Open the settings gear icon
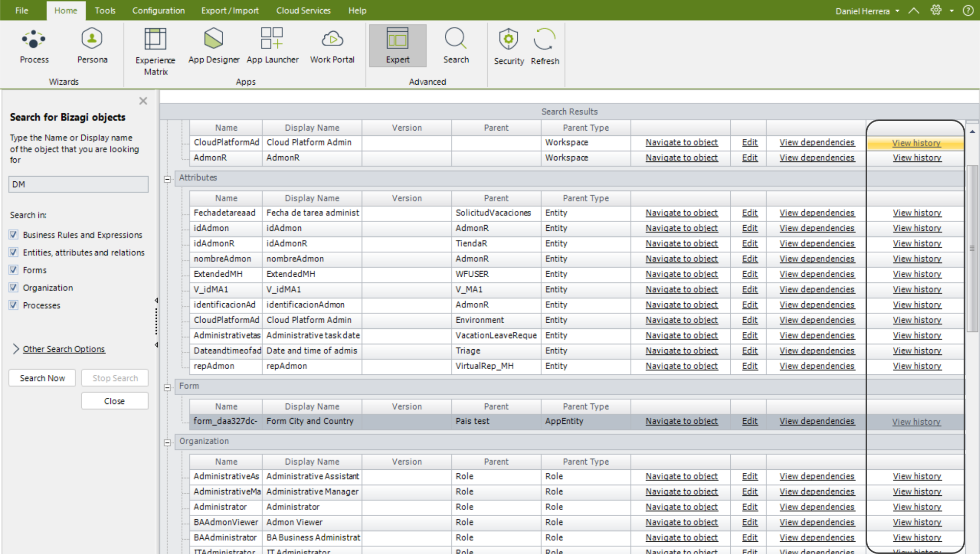This screenshot has width=980, height=554. click(936, 10)
